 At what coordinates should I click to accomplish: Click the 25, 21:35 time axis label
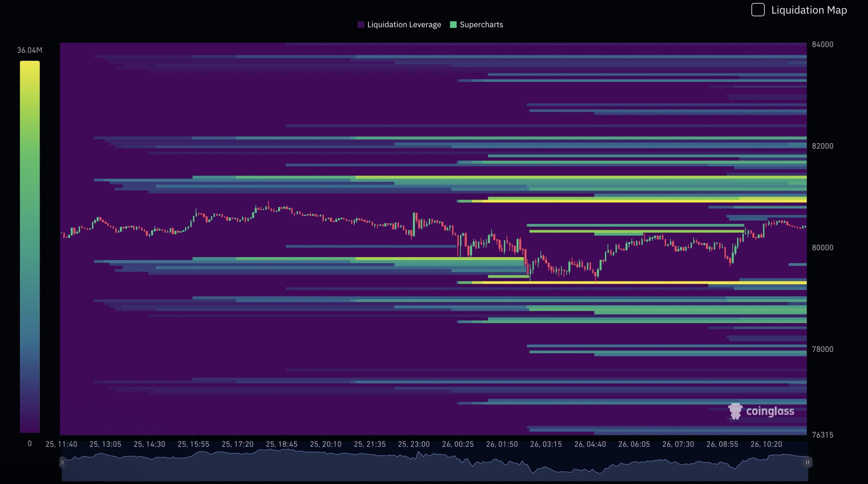(x=370, y=444)
